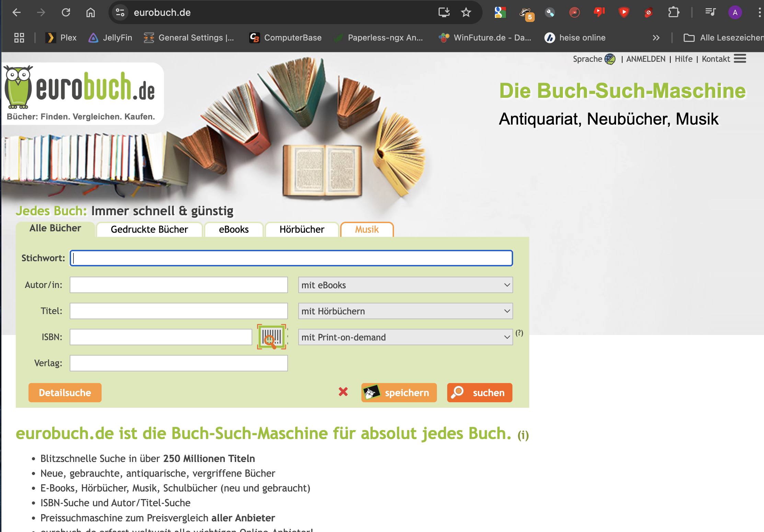The height and width of the screenshot is (532, 764).
Task: Open the purple profile avatar A
Action: (x=735, y=13)
